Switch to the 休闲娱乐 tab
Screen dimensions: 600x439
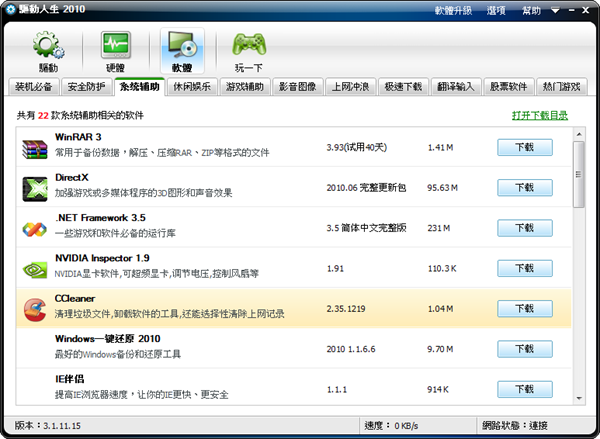(192, 87)
